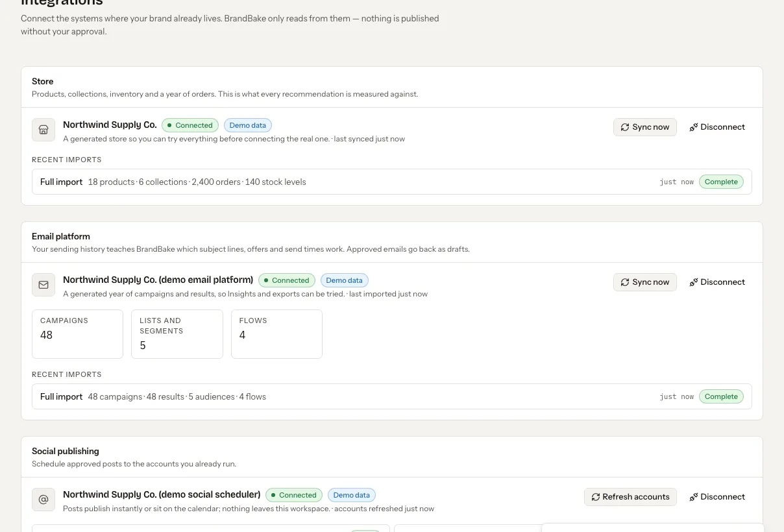The height and width of the screenshot is (532, 784).
Task: Click the 'just now' timestamp on the store import
Action: click(677, 182)
